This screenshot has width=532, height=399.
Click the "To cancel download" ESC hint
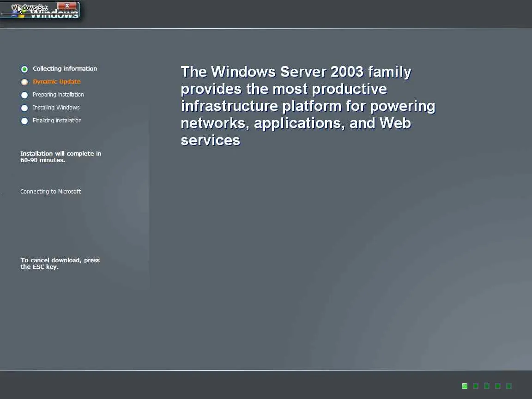point(60,263)
